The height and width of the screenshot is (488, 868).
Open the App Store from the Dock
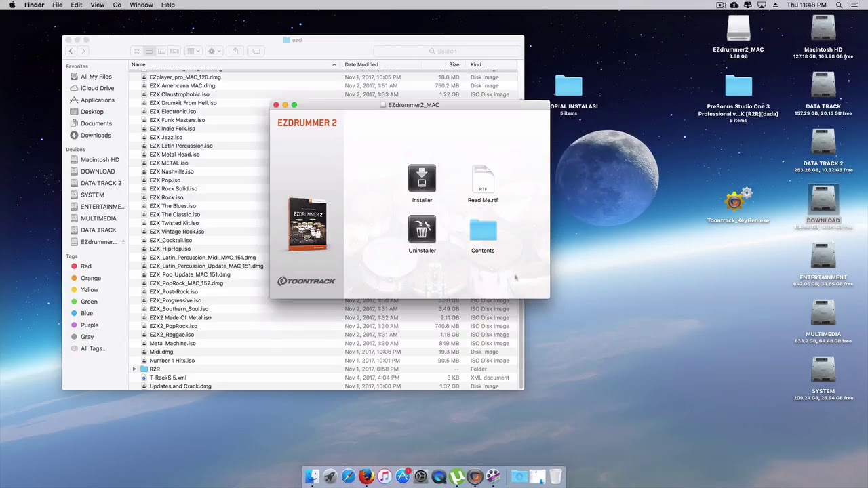click(403, 476)
